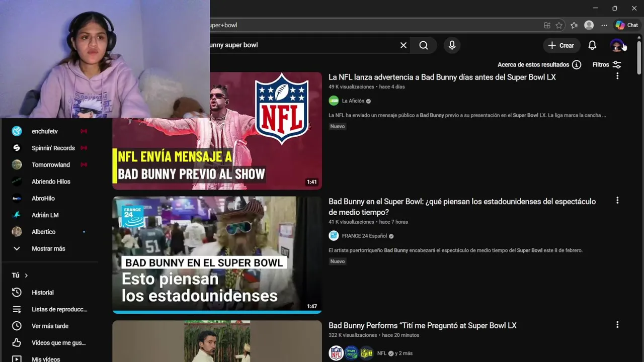Click the Albertico channel avatar
This screenshot has height=362, width=644.
17,232
